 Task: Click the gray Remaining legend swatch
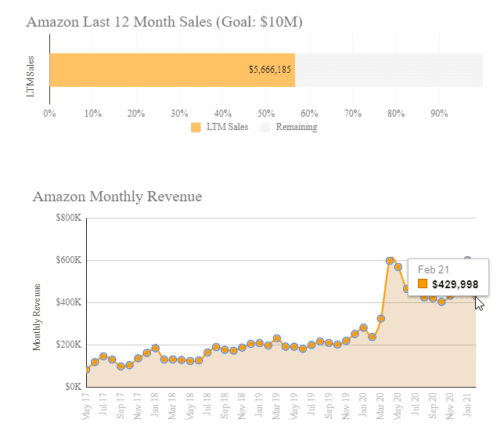coord(265,127)
